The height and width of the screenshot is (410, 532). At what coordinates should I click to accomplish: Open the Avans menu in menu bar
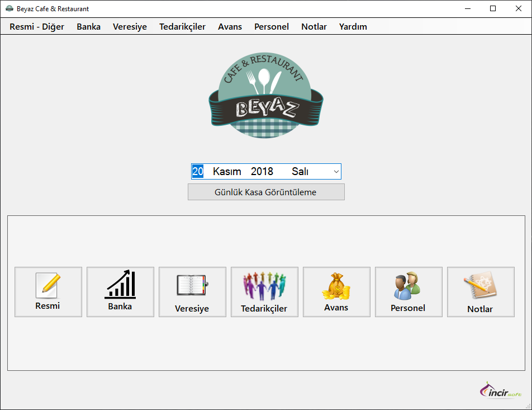pos(230,26)
